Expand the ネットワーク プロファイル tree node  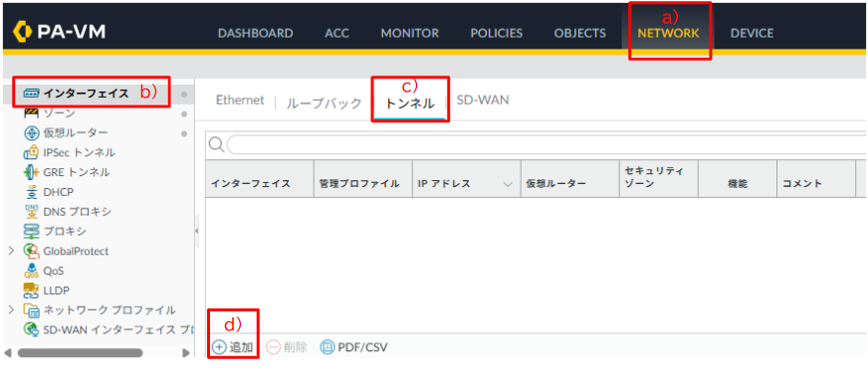pyautogui.click(x=12, y=310)
